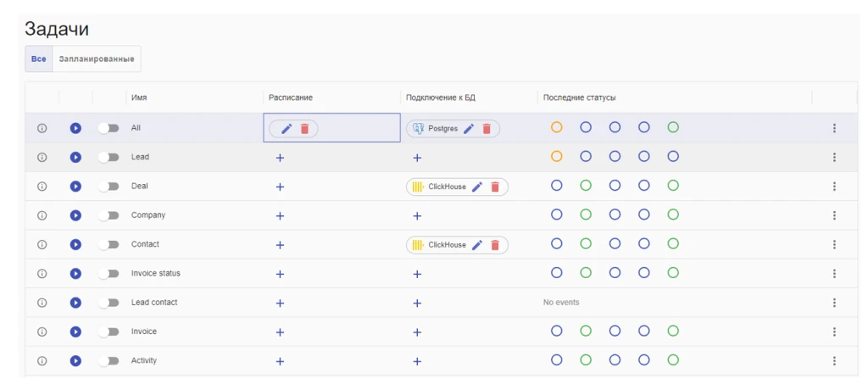The image size is (868, 390).
Task: Edit the schedule for the All task
Action: point(287,129)
